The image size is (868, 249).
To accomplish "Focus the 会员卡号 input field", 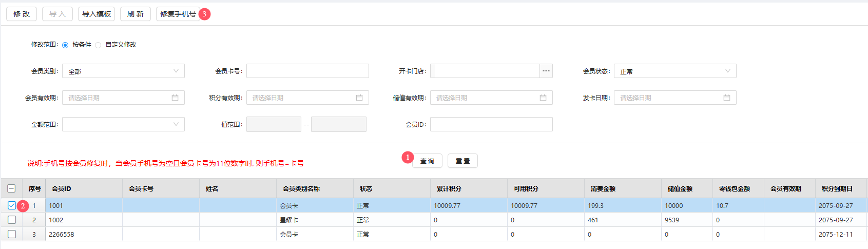I will pyautogui.click(x=307, y=71).
